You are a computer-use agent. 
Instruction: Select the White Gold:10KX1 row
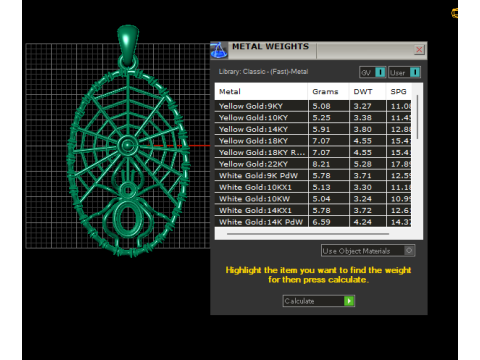[x=313, y=187]
